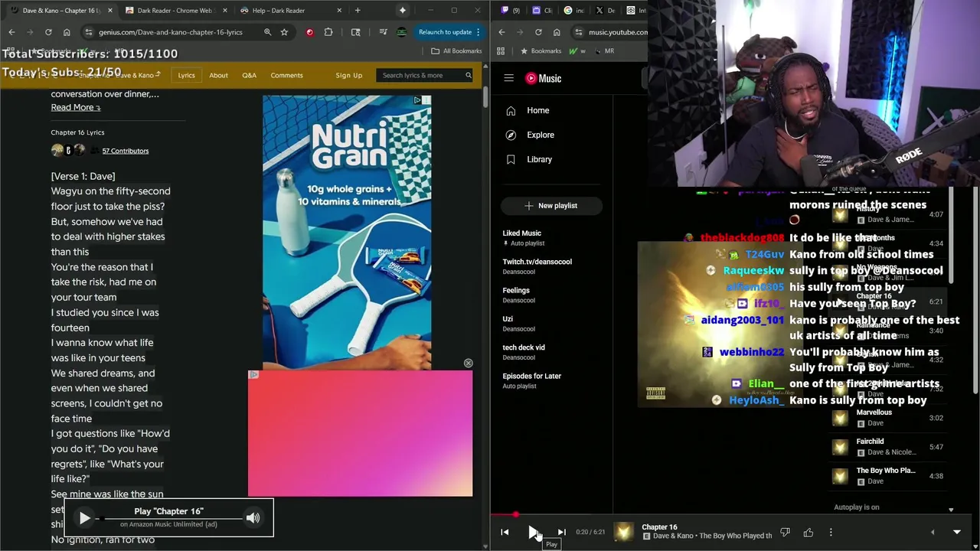Open volume control arrow in player bar
Image resolution: width=980 pixels, height=551 pixels.
coord(933,532)
